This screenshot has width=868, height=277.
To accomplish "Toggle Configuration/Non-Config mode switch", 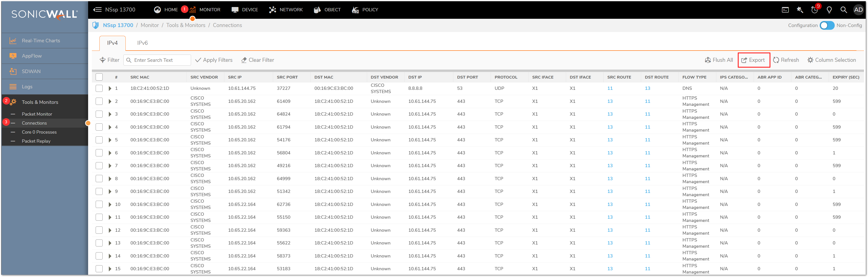I will click(827, 25).
